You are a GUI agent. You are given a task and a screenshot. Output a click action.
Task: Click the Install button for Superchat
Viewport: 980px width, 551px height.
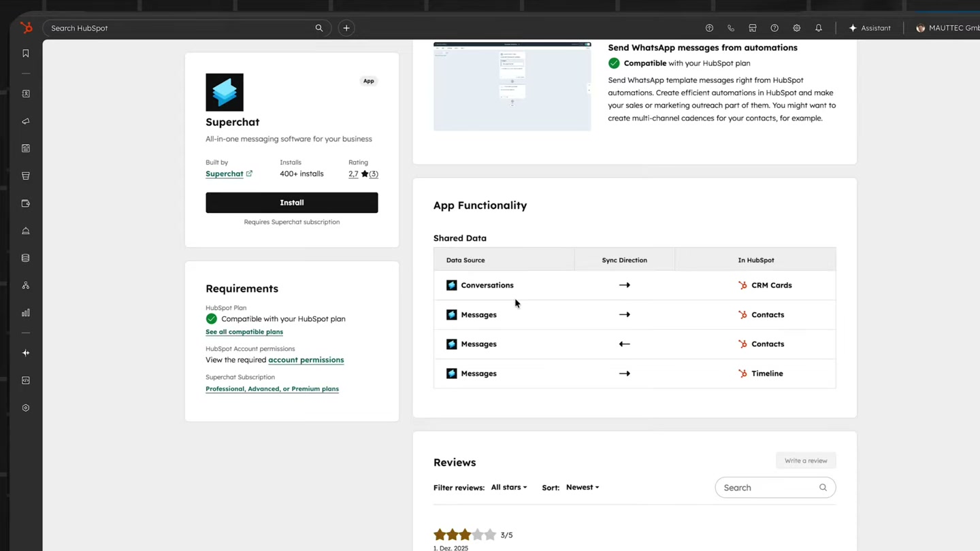point(291,202)
